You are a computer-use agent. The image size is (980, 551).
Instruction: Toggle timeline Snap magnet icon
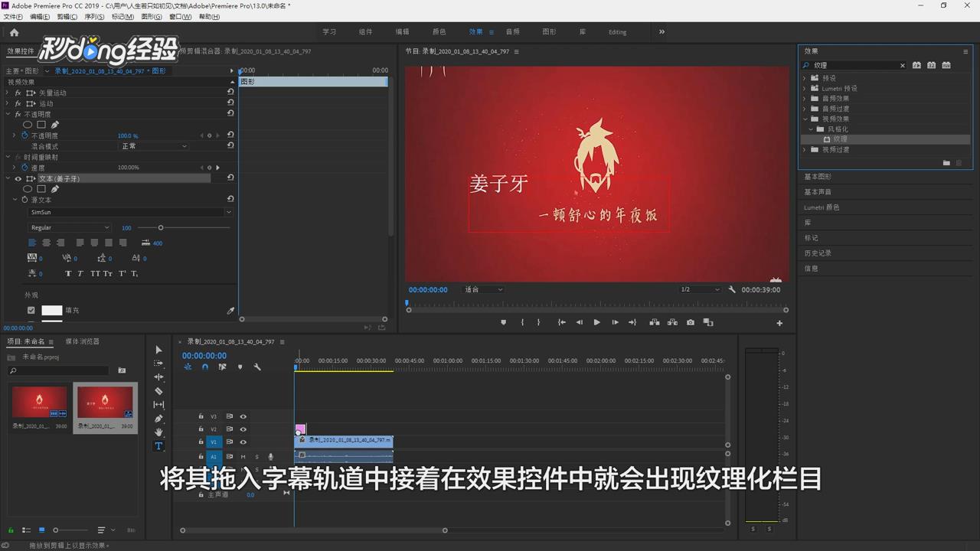[x=205, y=367]
